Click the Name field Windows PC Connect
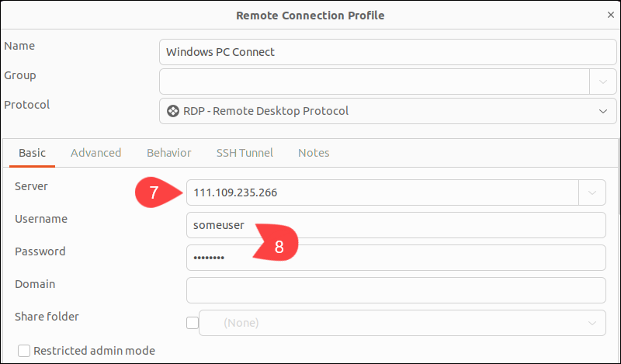The image size is (621, 364). [387, 52]
